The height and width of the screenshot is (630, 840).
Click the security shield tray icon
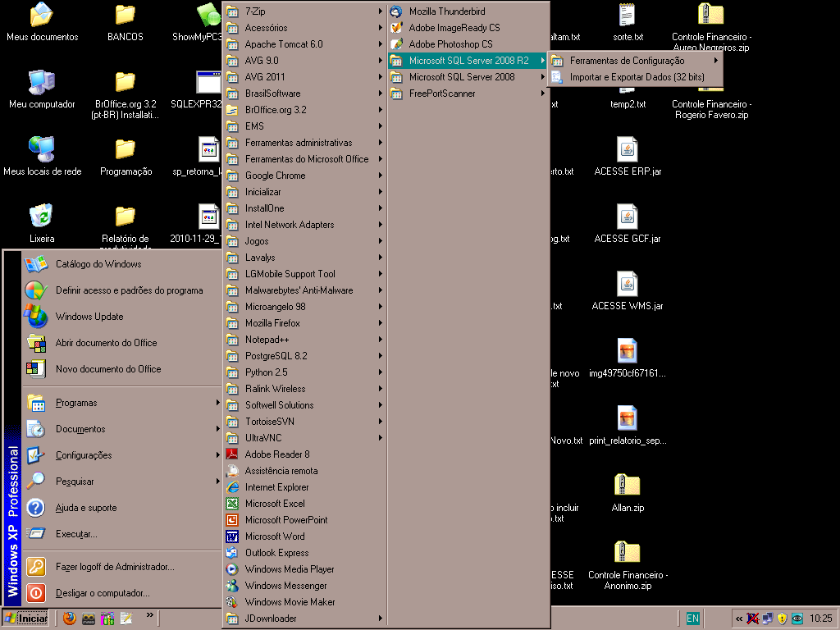coord(782,619)
